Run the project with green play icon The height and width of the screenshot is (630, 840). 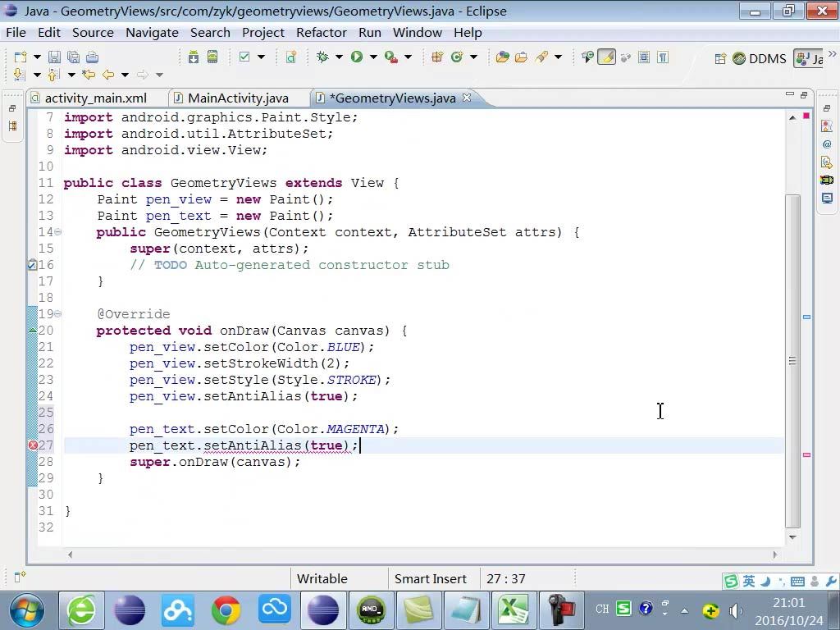click(x=357, y=57)
